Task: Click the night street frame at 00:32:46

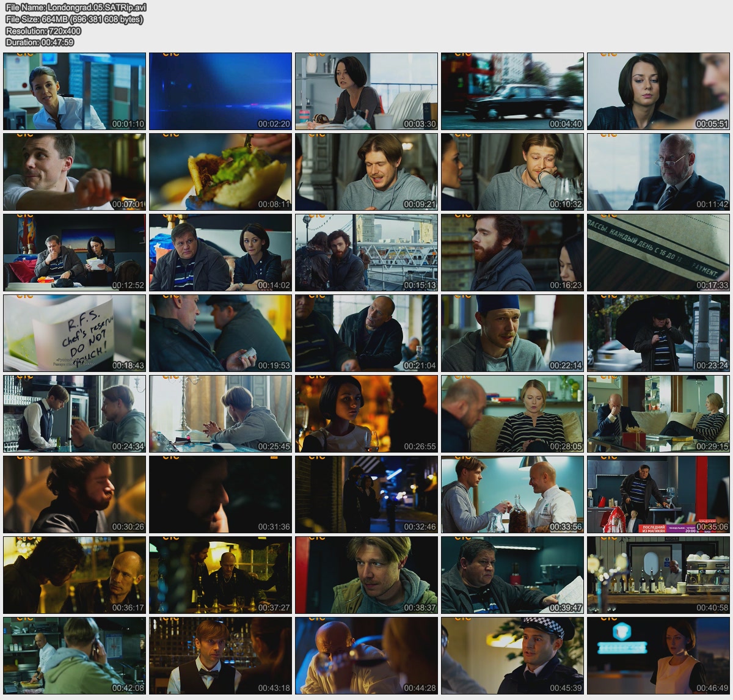Action: [x=366, y=495]
